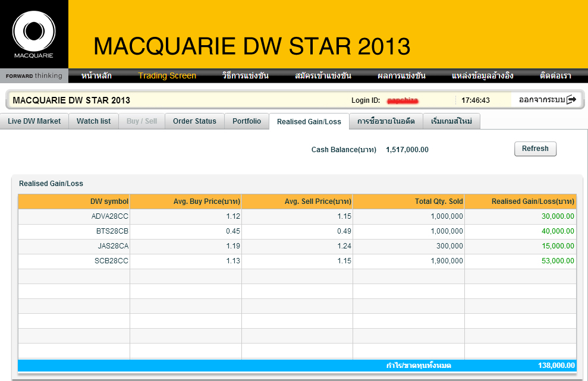Go to สมัครเข้าแข่งขัน menu item
This screenshot has height=381, width=588.
pyautogui.click(x=323, y=75)
